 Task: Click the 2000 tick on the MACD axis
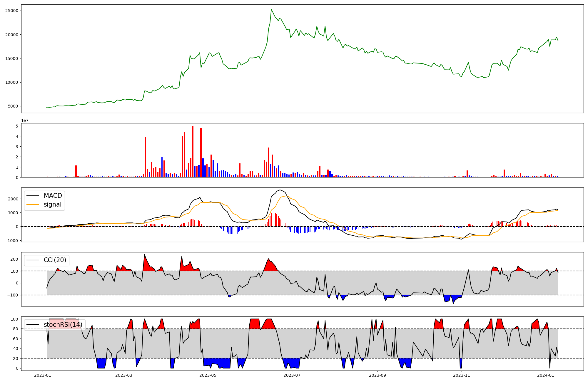(x=13, y=199)
